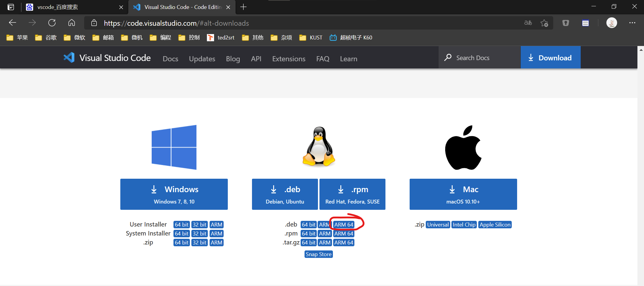Close the Visual Studio Code tab

click(x=228, y=7)
